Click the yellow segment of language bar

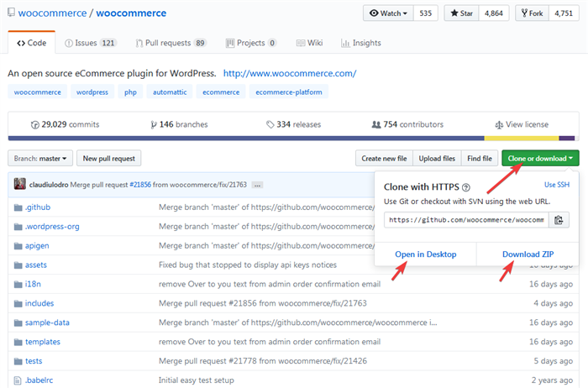(x=522, y=139)
